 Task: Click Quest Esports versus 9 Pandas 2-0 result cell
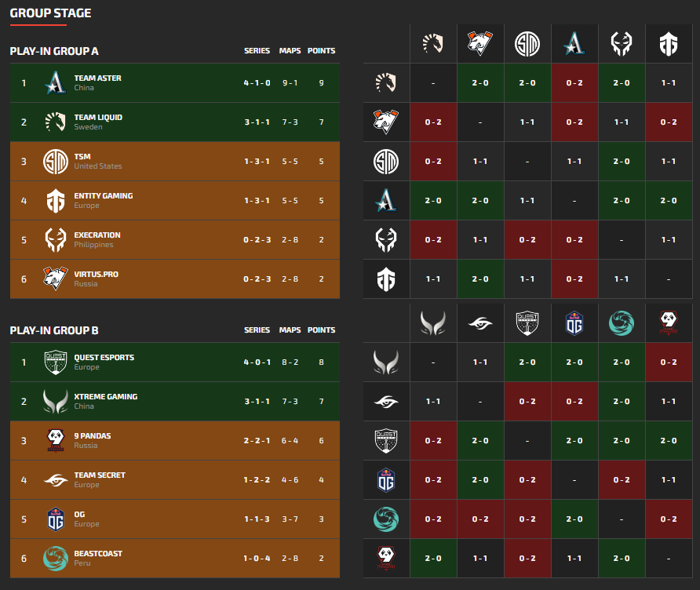tap(669, 440)
